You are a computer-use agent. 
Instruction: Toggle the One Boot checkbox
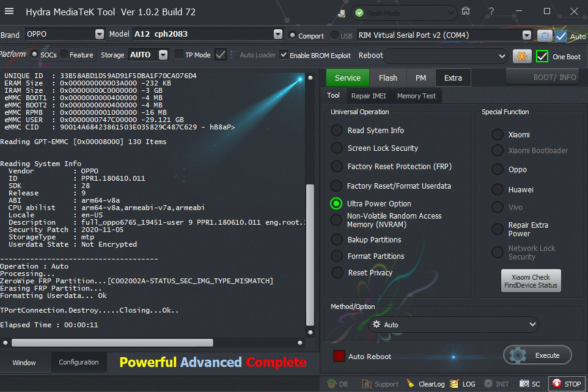pos(542,57)
